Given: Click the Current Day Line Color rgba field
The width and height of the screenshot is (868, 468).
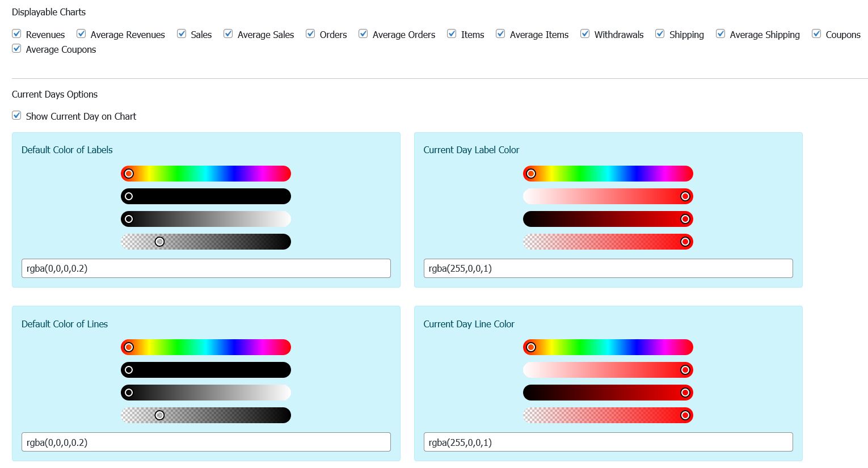Looking at the screenshot, I should 608,442.
